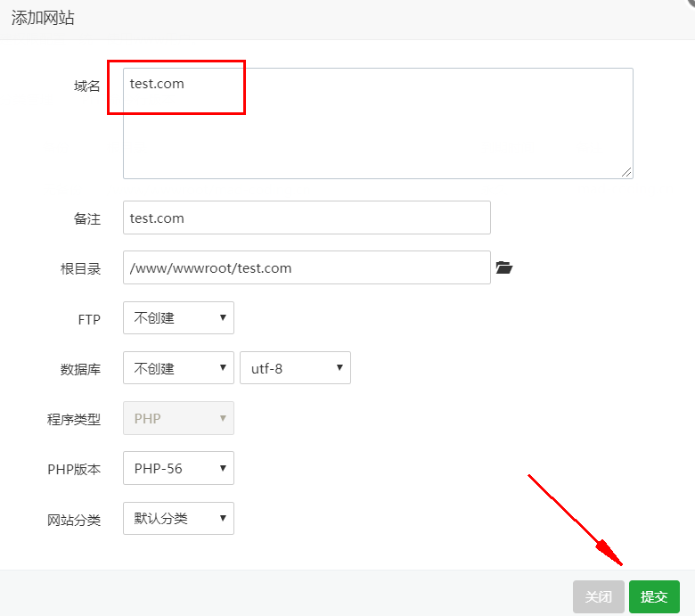Click the disabled 程序类型 PHP dropdown
This screenshot has height=616, width=695.
click(x=178, y=418)
